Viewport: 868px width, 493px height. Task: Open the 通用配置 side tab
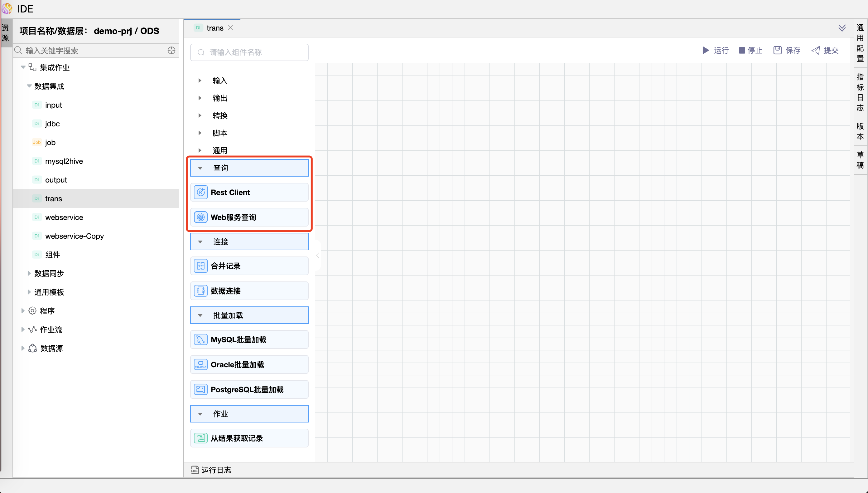click(860, 43)
